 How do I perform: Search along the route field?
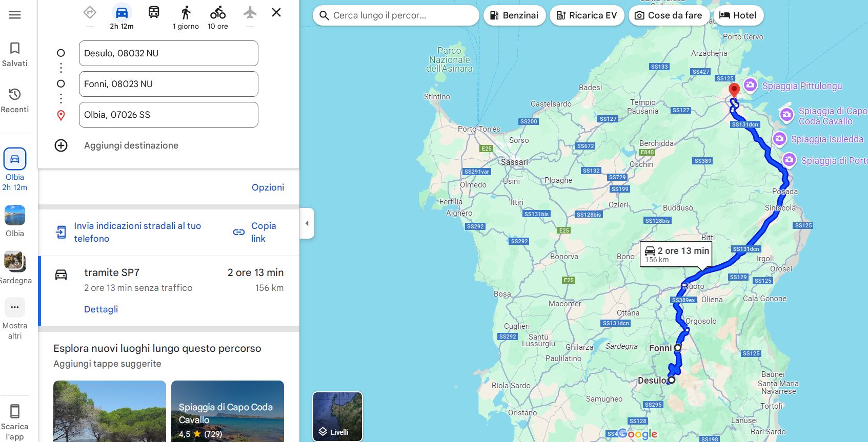tap(396, 15)
